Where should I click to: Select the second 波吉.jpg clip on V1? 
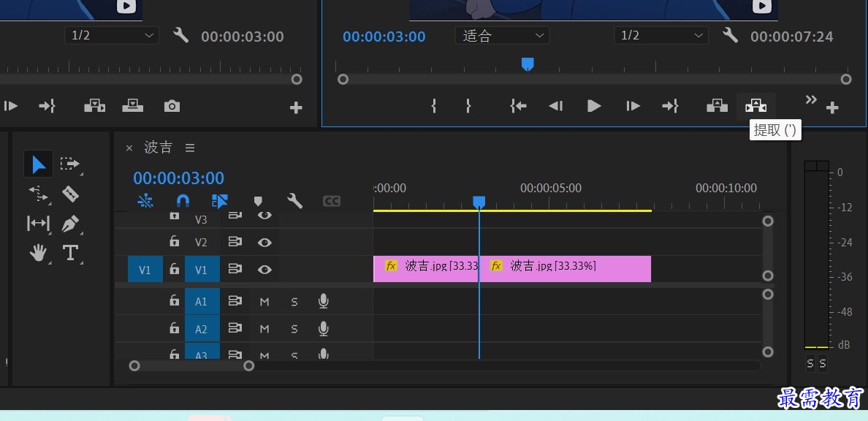[x=566, y=269]
